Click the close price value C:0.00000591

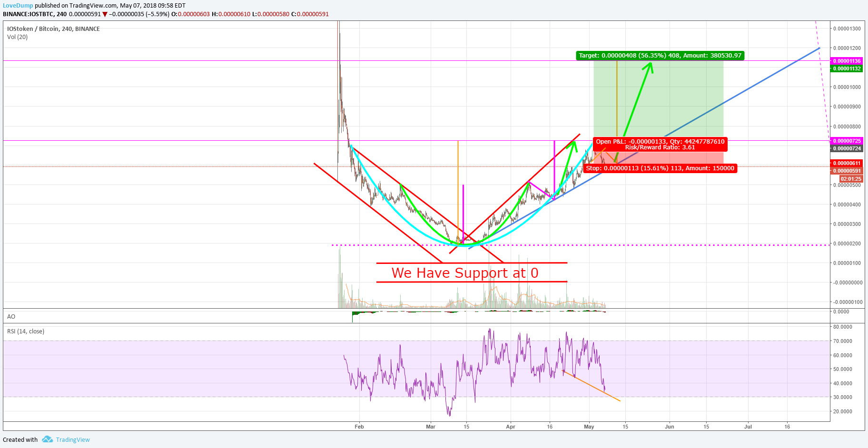pyautogui.click(x=310, y=14)
